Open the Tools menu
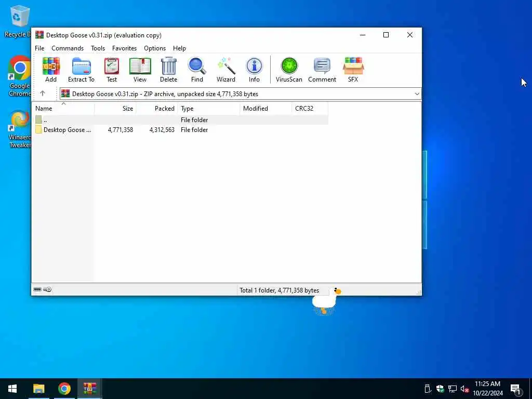Screen dimensions: 532x399 [98, 48]
